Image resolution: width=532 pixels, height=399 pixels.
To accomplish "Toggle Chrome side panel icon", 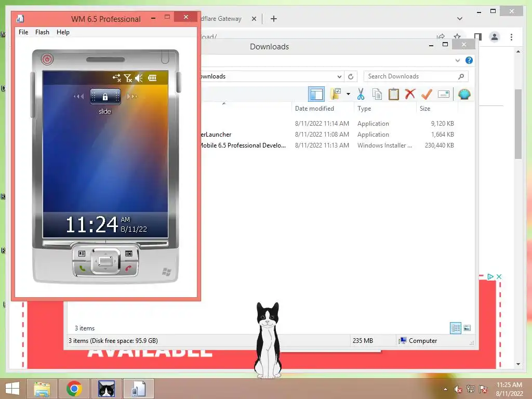I will [x=478, y=37].
